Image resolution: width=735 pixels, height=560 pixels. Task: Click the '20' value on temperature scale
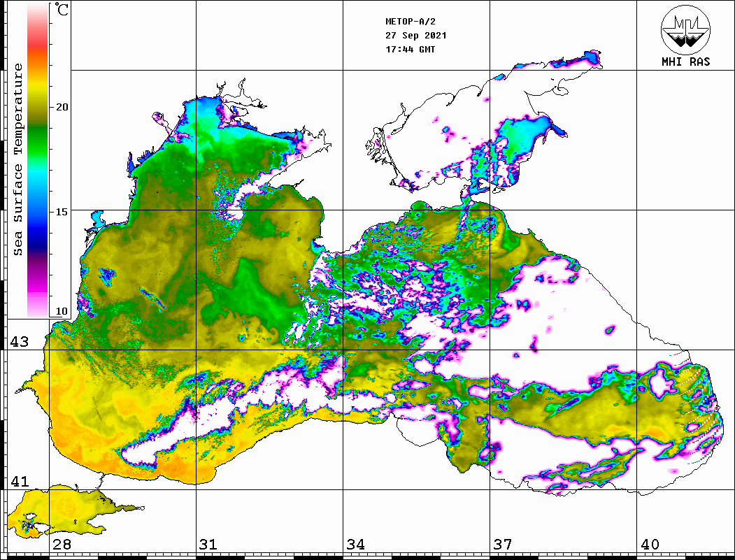click(62, 107)
